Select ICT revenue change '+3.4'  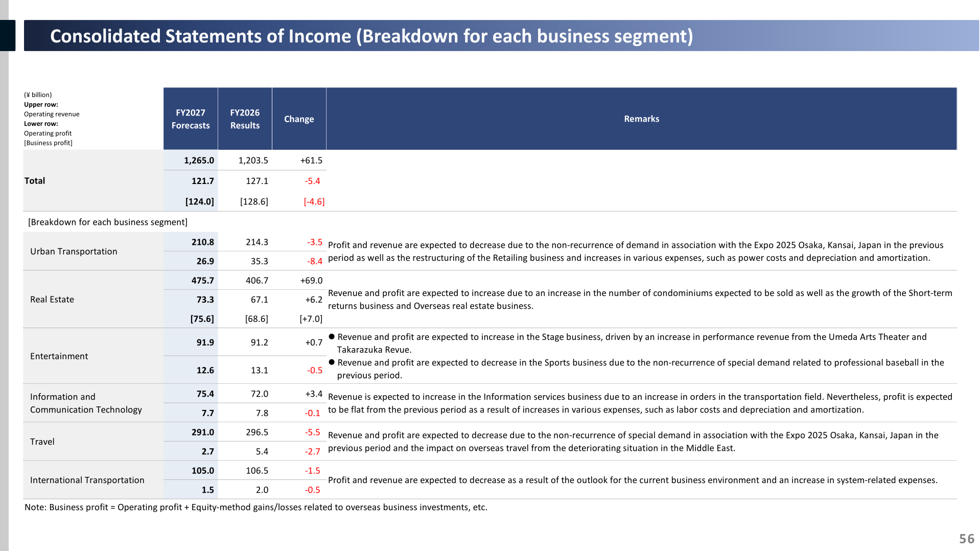314,394
